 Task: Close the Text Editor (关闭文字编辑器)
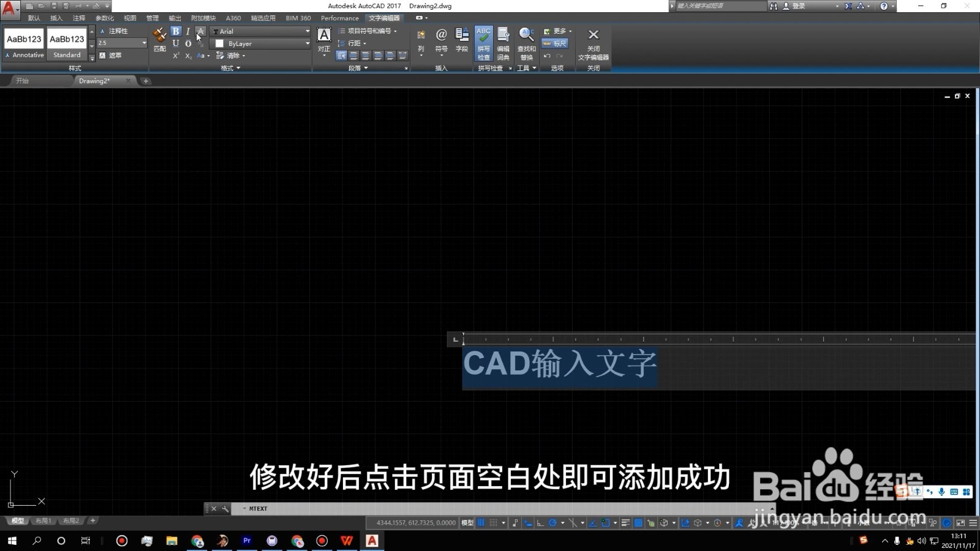click(x=594, y=43)
